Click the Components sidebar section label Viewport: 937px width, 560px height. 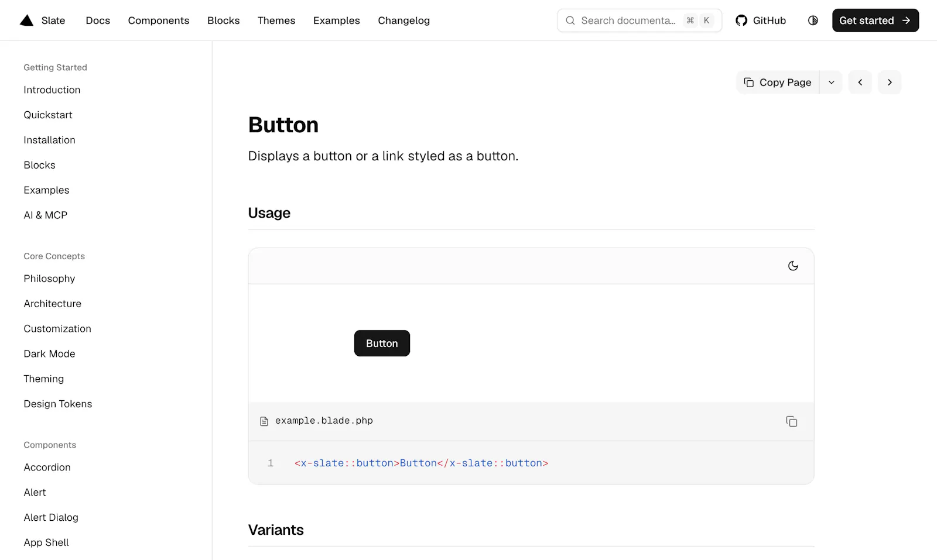50,445
